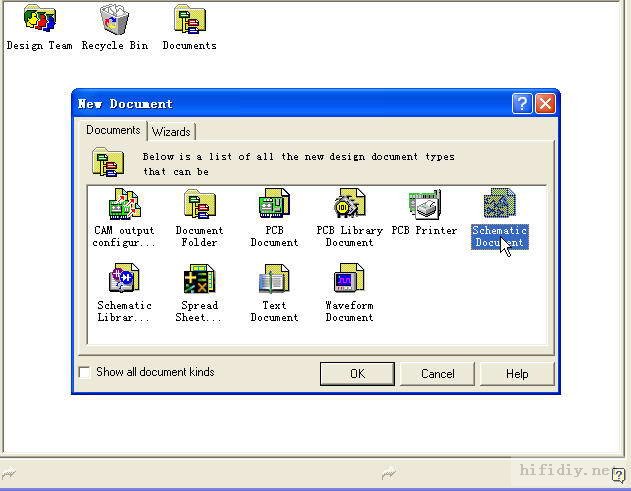The width and height of the screenshot is (631, 491).
Task: Click the Cancel button
Action: (x=437, y=374)
